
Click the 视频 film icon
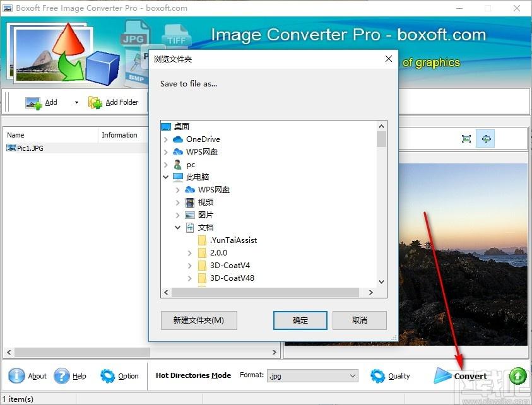(190, 203)
